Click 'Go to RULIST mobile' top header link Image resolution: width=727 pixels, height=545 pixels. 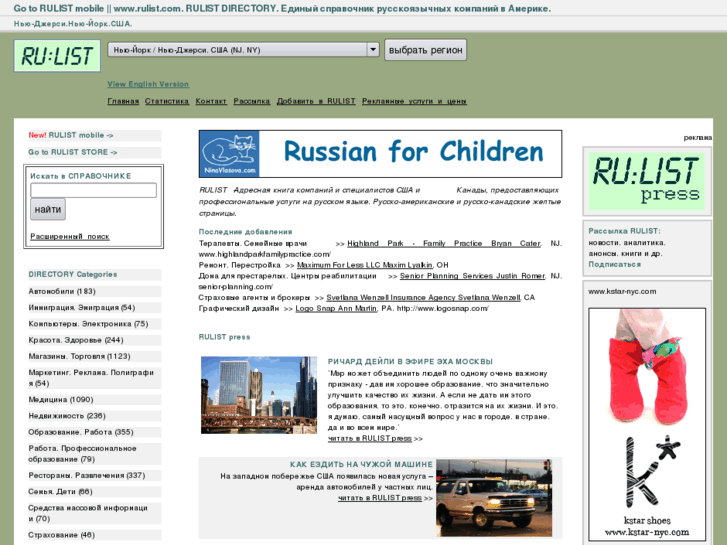58,8
